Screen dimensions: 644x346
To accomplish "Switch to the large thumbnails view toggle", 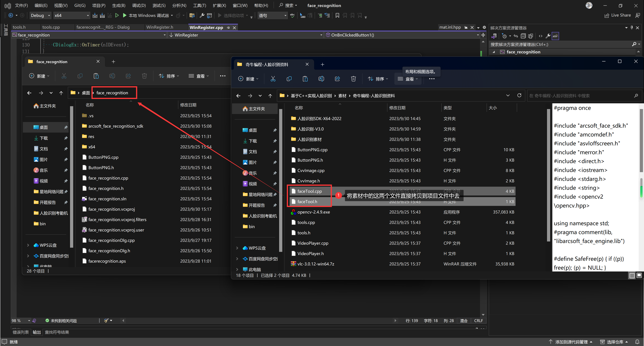I will click(639, 275).
